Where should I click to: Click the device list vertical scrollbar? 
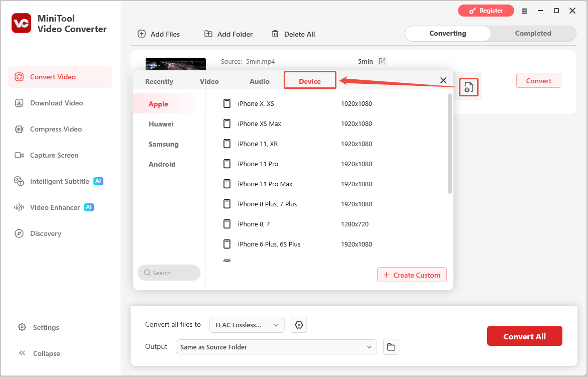(449, 144)
